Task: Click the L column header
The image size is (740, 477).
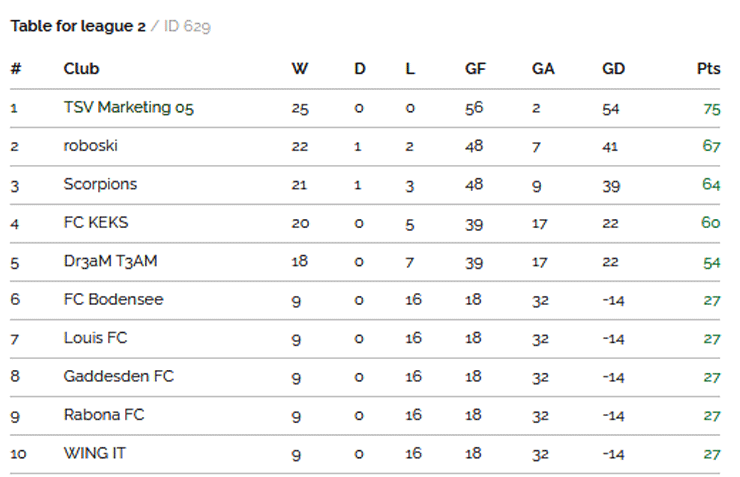Action: click(x=410, y=69)
